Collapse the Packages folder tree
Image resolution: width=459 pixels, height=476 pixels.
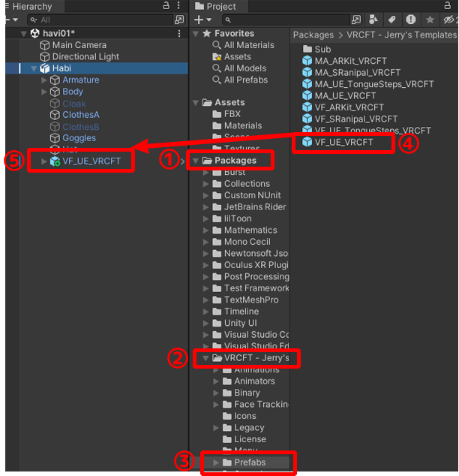(x=196, y=161)
